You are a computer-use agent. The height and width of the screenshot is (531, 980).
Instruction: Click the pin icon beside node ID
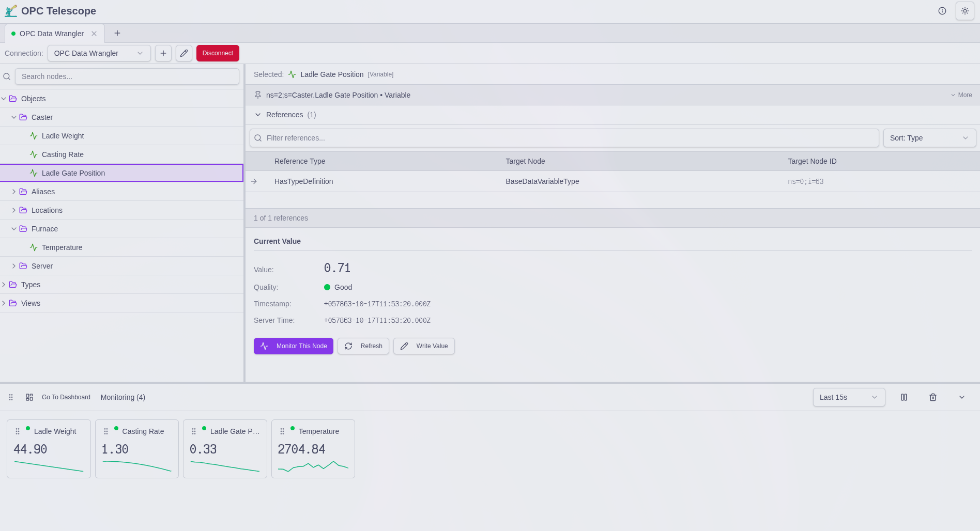258,95
